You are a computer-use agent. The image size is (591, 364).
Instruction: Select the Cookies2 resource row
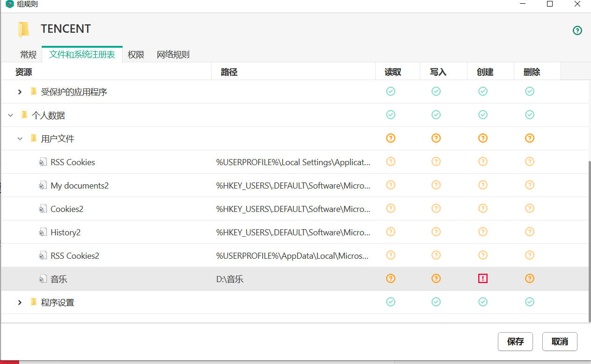pyautogui.click(x=67, y=209)
